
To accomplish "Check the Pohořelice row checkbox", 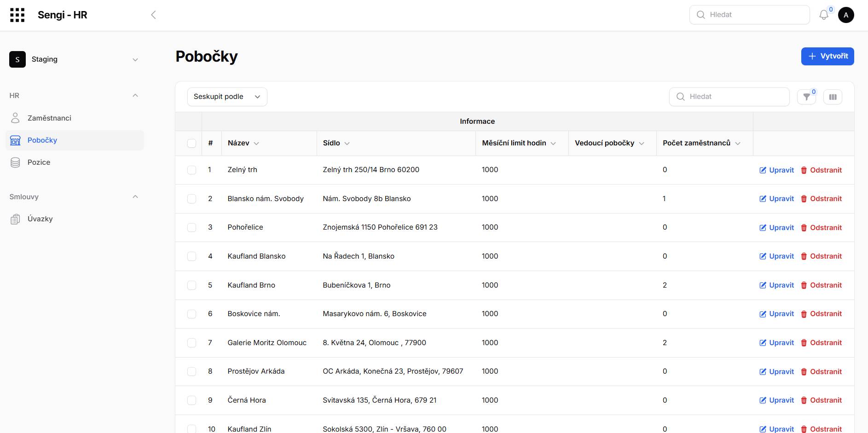I will (x=192, y=228).
